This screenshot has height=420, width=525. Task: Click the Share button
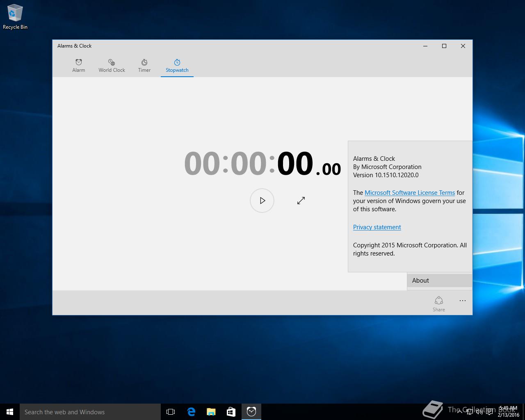(439, 304)
